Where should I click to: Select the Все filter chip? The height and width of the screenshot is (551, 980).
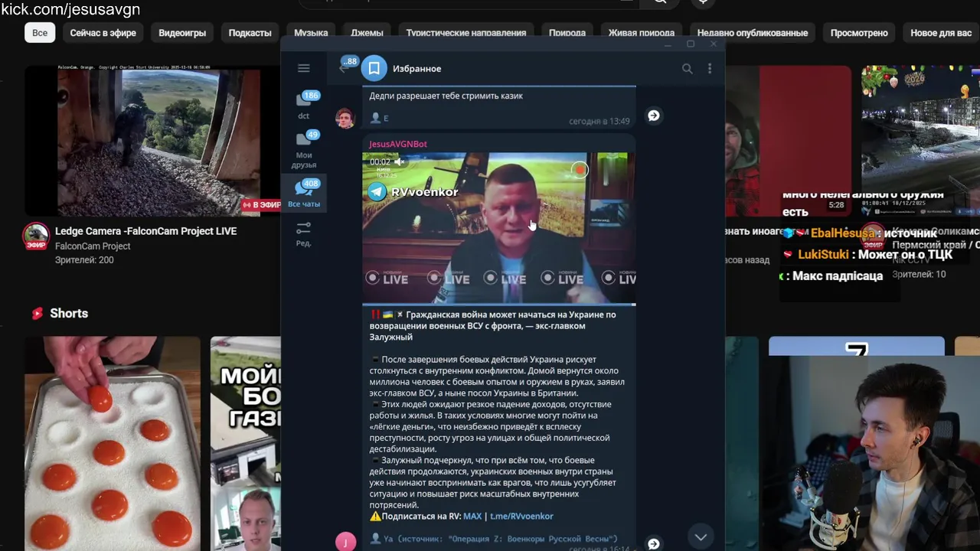40,33
